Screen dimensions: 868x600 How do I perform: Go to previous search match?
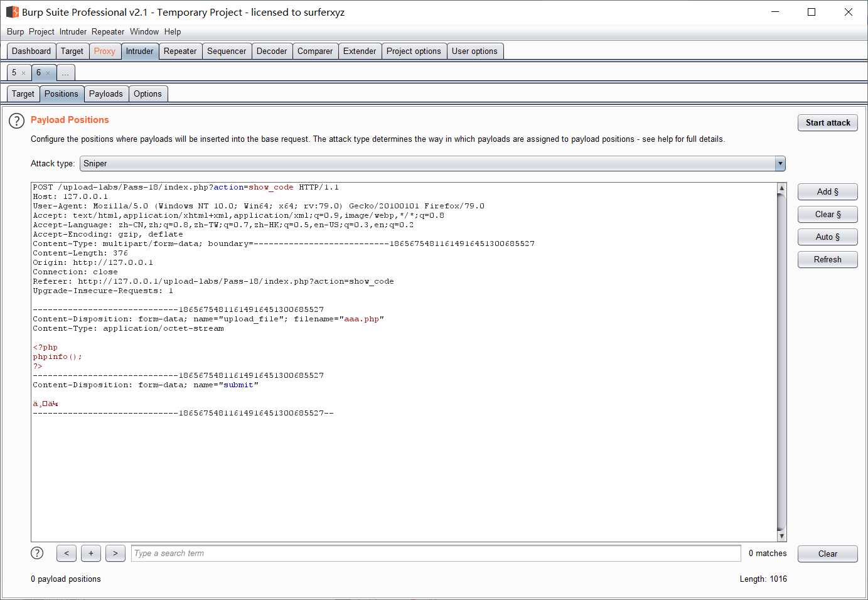(67, 553)
